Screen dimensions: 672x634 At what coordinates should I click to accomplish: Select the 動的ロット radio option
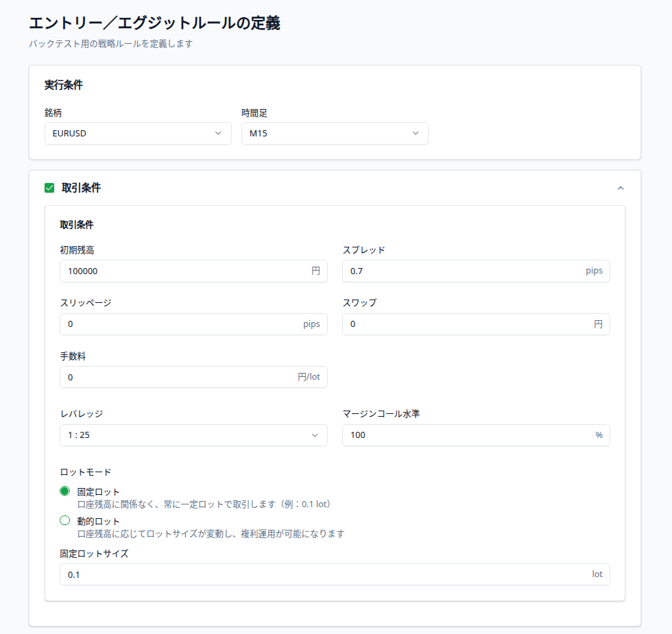coord(65,521)
